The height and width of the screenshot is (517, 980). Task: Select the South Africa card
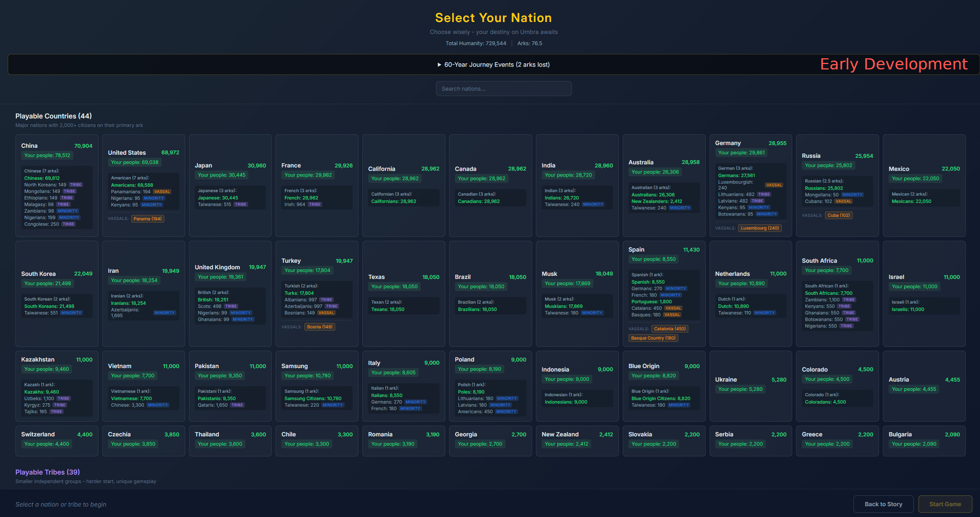click(837, 294)
